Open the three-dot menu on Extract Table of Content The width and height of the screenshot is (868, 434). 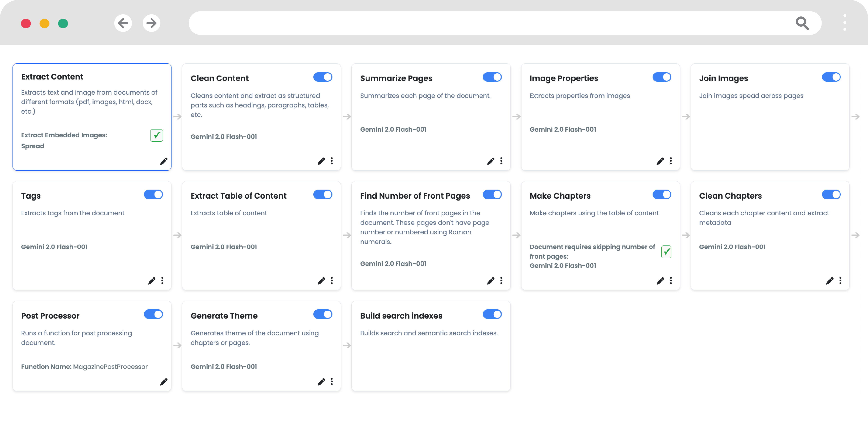tap(332, 281)
